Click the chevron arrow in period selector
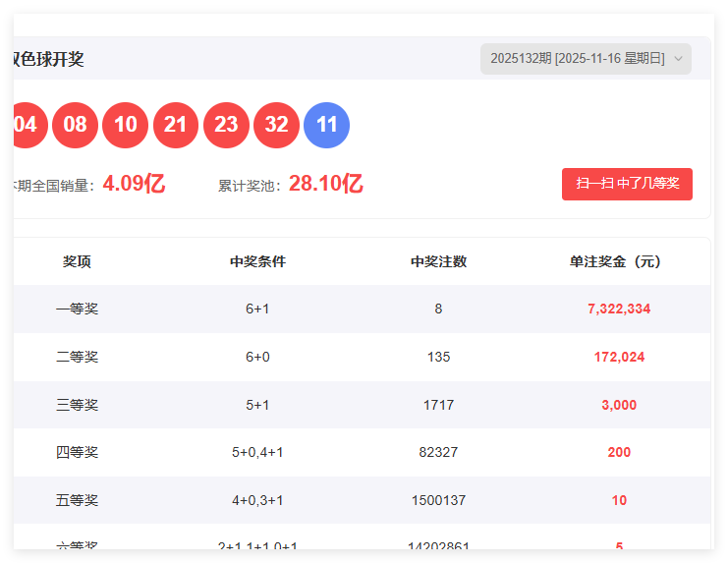The image size is (728, 563). (x=678, y=59)
